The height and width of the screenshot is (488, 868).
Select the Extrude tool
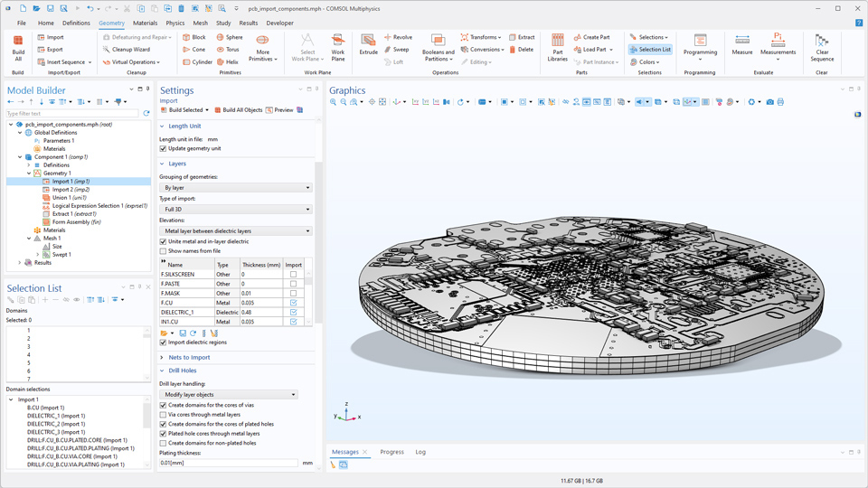pyautogui.click(x=368, y=44)
